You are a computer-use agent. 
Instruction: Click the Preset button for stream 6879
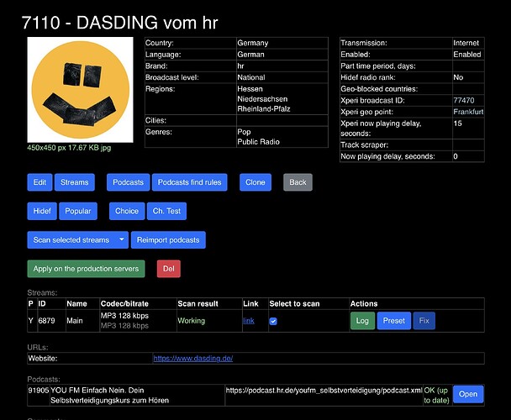pos(394,321)
